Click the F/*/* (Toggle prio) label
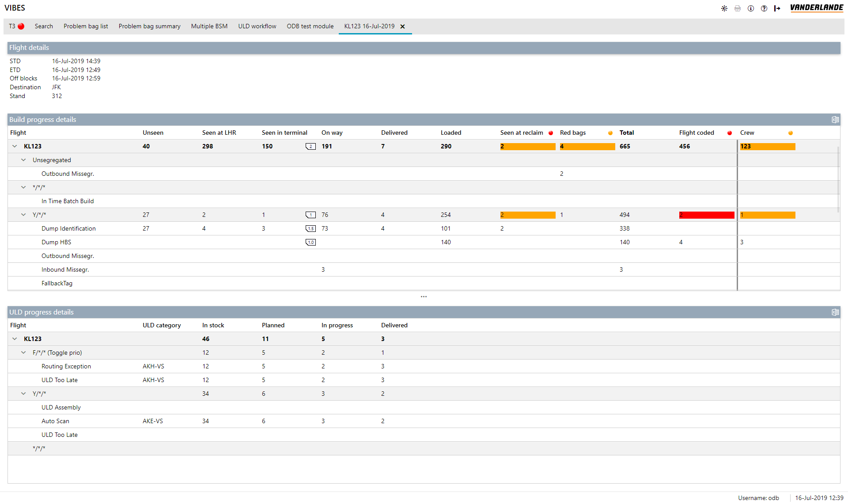The image size is (848, 504). 57,352
